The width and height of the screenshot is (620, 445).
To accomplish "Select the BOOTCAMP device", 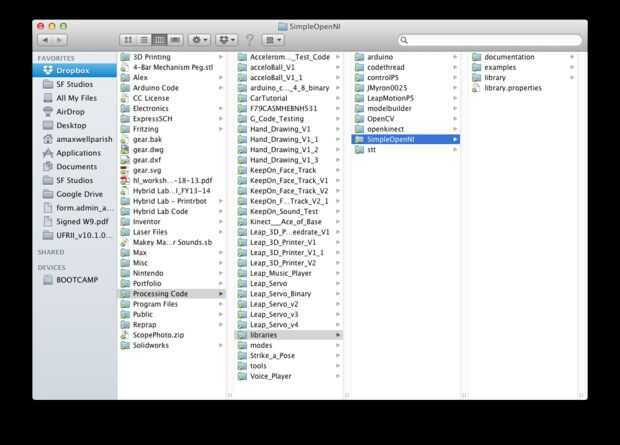I will tap(75, 280).
